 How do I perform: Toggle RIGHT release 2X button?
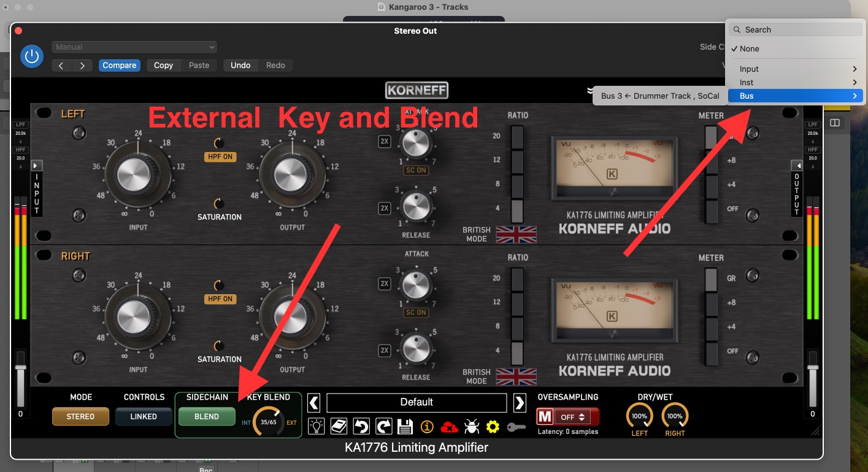click(x=385, y=351)
